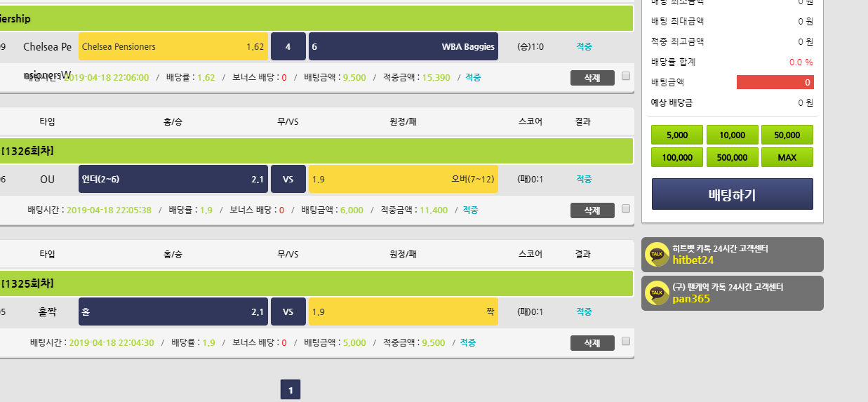Viewport: 868px width, 402px height.
Task: Click the 500,000 amount button
Action: point(732,157)
